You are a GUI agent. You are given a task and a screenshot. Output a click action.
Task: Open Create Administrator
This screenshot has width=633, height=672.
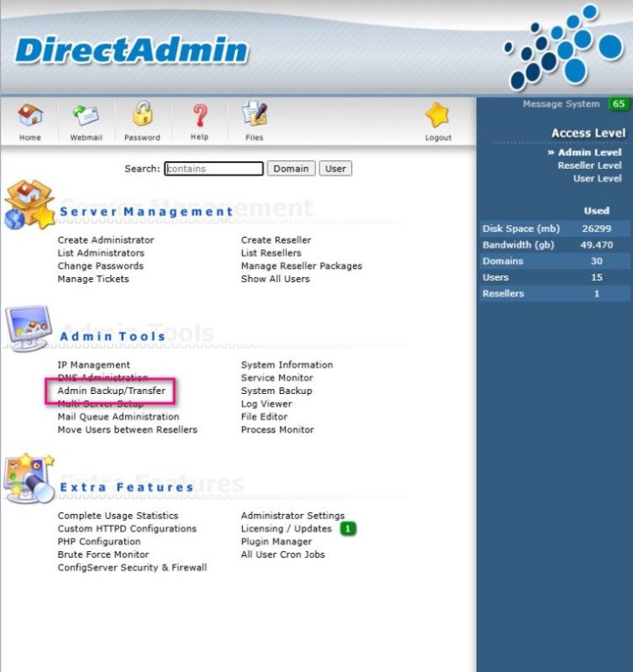pos(106,240)
